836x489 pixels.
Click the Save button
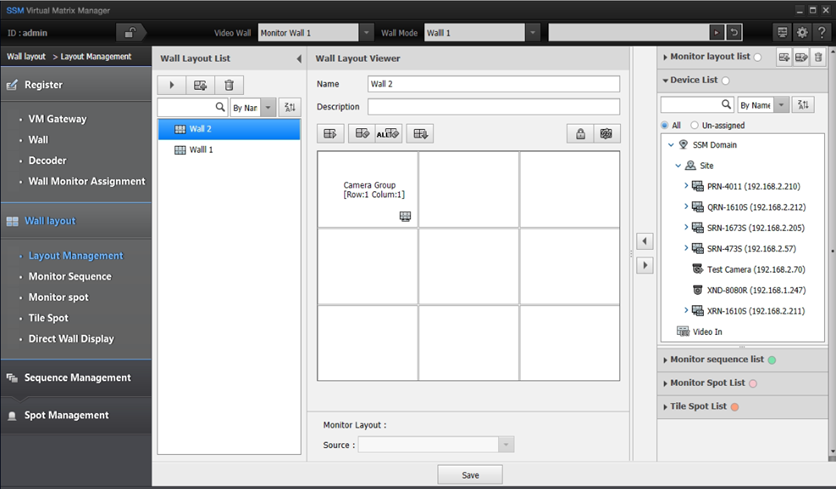pyautogui.click(x=470, y=475)
